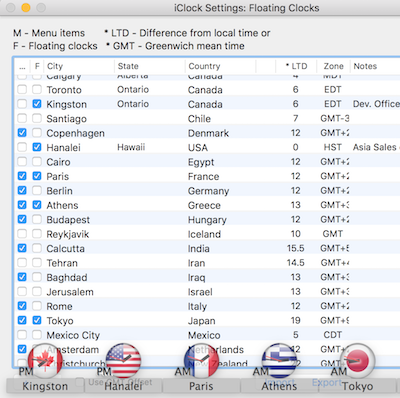Image resolution: width=400 pixels, height=398 pixels.
Task: Click the Tokyo Japanese flag clock
Action: click(x=358, y=361)
